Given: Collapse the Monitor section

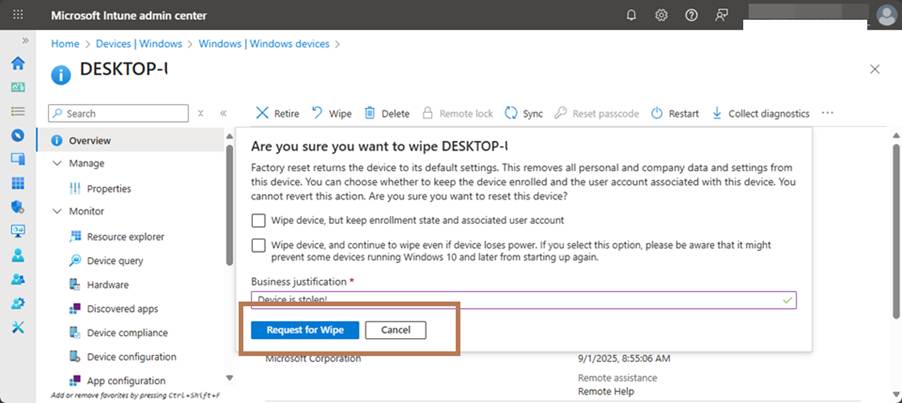Looking at the screenshot, I should click(x=56, y=211).
